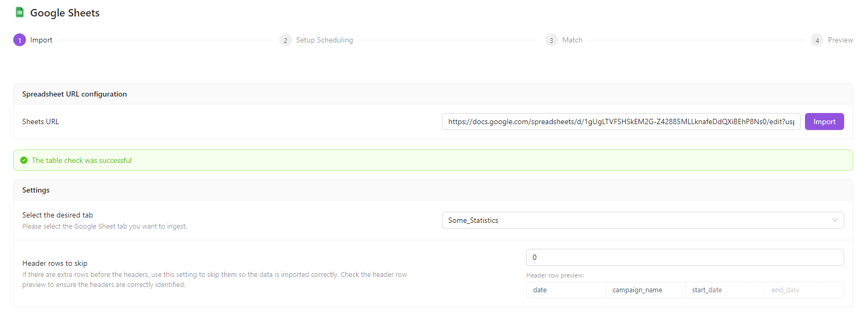
Task: Click the purple step 1 circle
Action: click(20, 40)
